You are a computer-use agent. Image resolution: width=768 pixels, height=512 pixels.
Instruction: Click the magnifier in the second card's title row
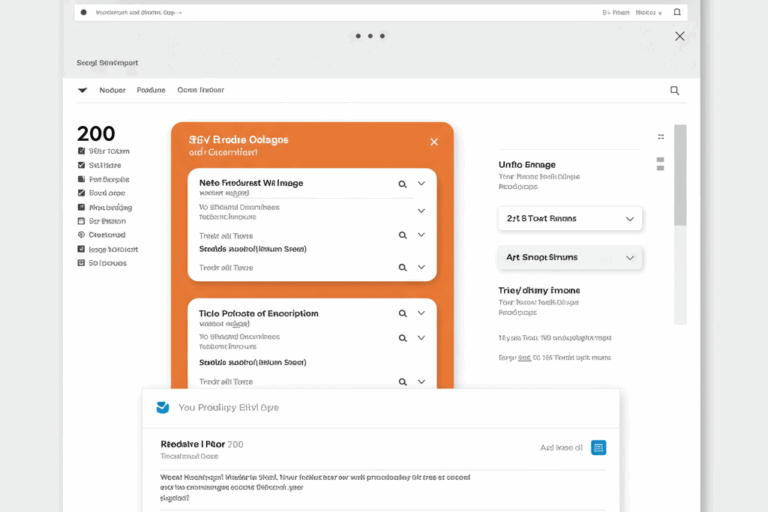pyautogui.click(x=403, y=314)
